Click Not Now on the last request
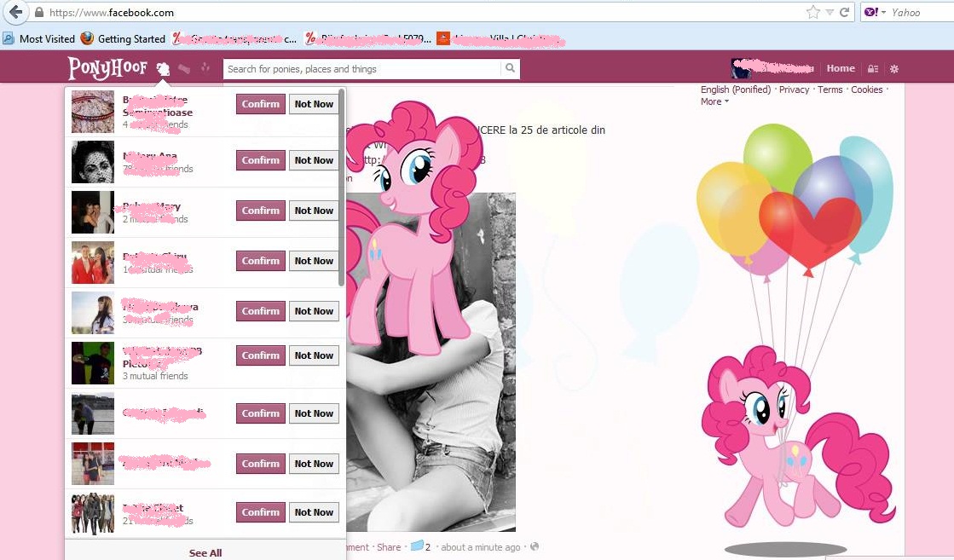The height and width of the screenshot is (560, 954). (314, 512)
